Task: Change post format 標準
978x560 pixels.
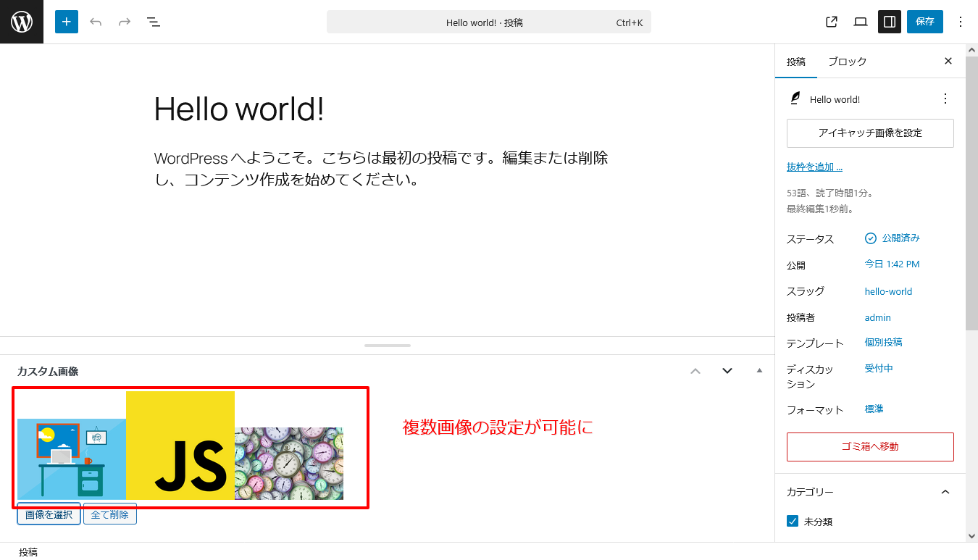Action: [x=874, y=409]
